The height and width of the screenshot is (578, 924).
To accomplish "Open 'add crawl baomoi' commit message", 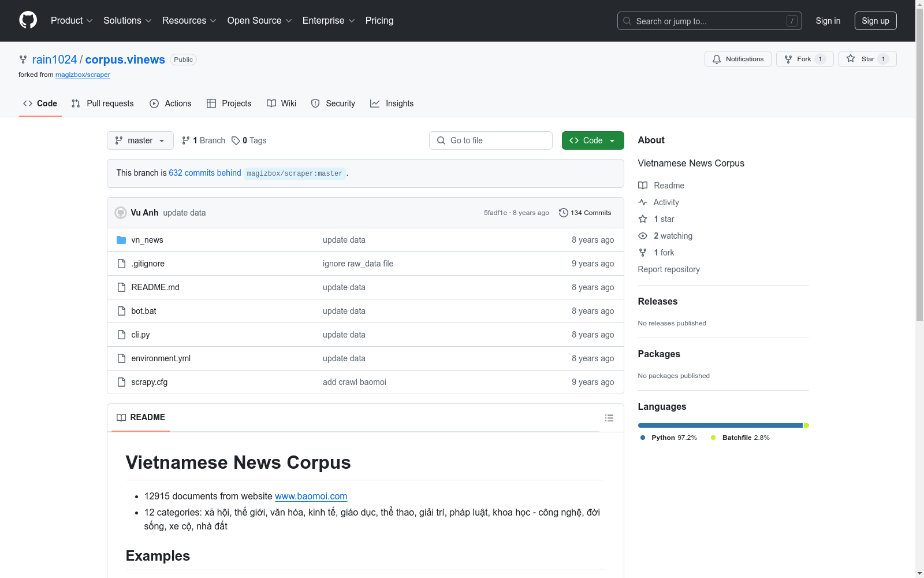I will [x=355, y=382].
